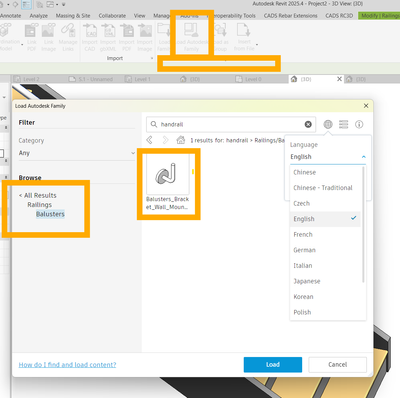Open the info icon in dialog

pyautogui.click(x=359, y=124)
